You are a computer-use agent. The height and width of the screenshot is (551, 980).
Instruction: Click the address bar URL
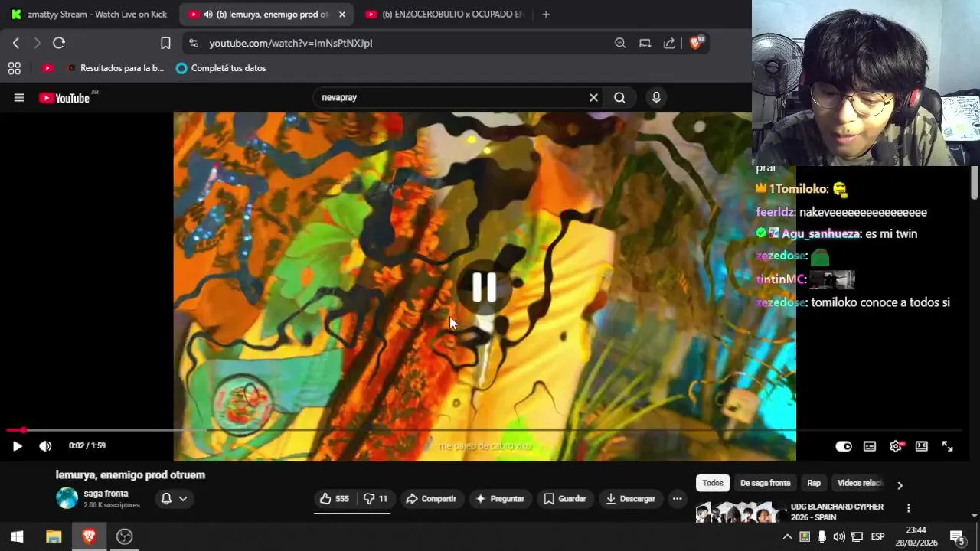click(291, 44)
